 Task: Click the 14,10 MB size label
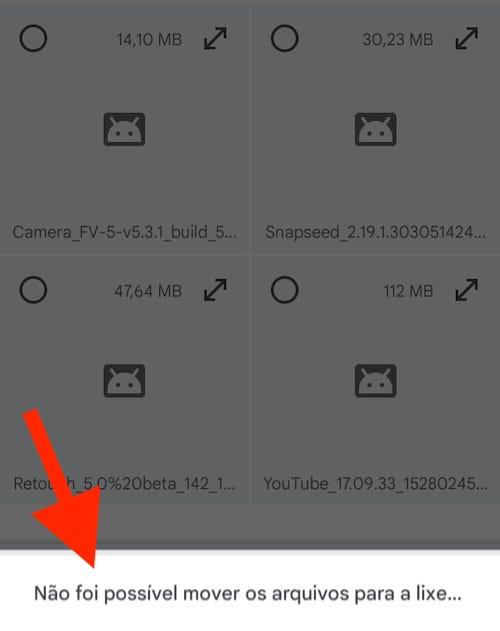[149, 39]
